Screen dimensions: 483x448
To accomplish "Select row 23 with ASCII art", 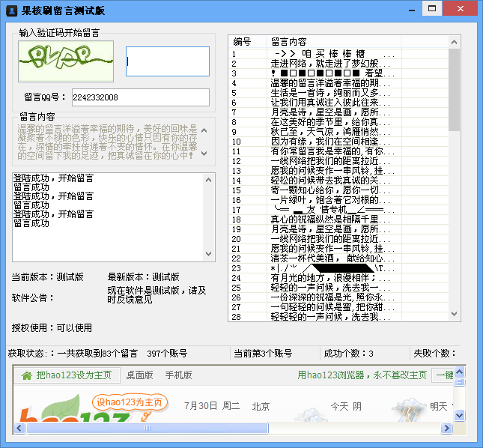I will (338, 268).
